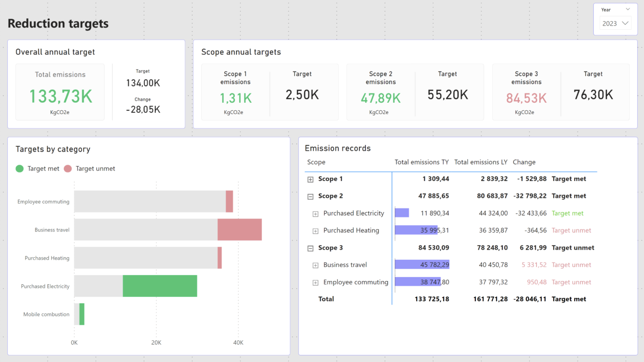Sort by Total emissions LY column header
This screenshot has width=644, height=362.
click(x=481, y=162)
